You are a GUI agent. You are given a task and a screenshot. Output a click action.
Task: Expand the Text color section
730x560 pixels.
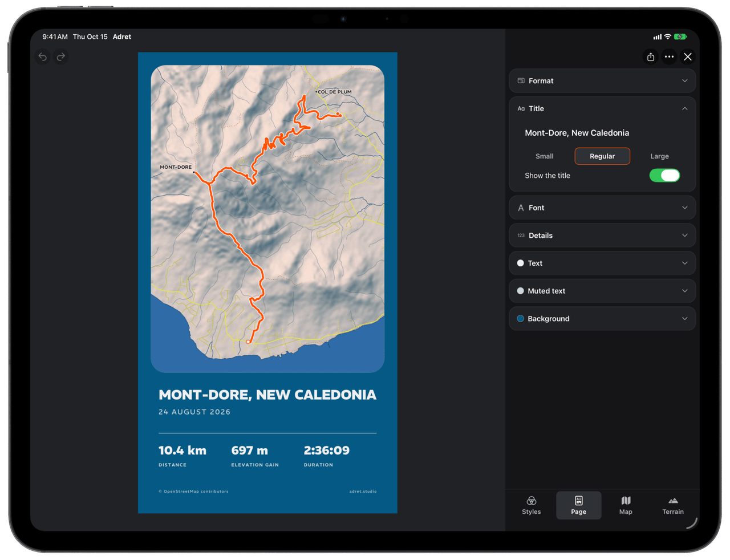(x=602, y=263)
